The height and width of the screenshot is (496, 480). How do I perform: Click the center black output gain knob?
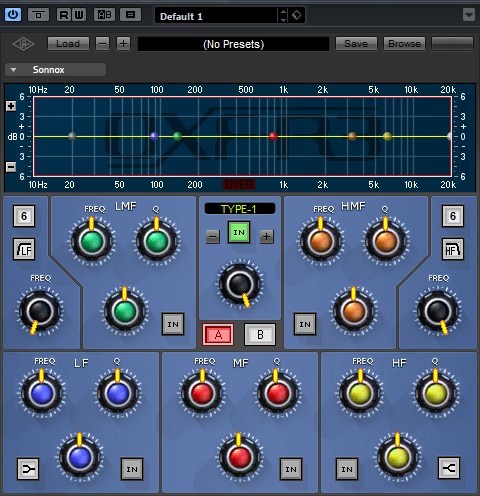tap(239, 284)
